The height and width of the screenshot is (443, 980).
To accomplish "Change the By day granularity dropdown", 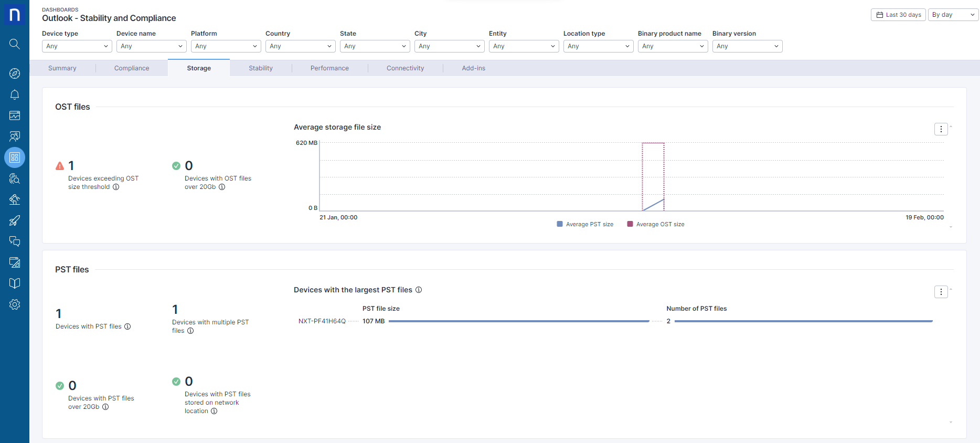I will 953,15.
